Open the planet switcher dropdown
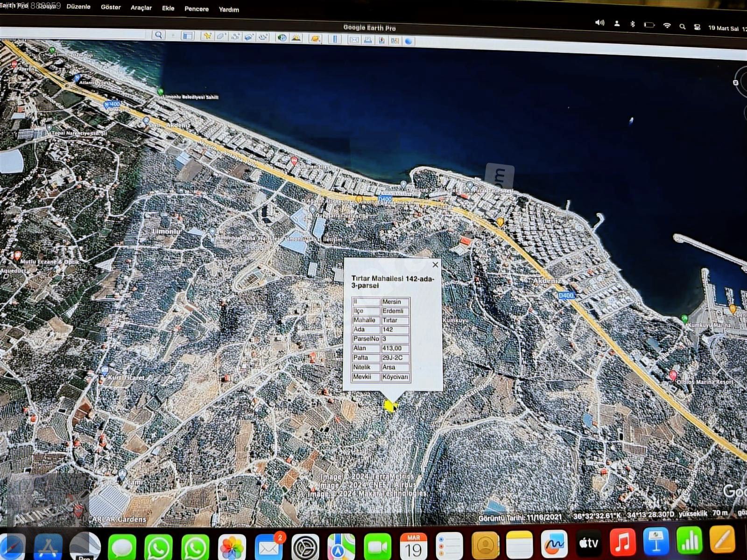The image size is (747, 560). pos(315,39)
